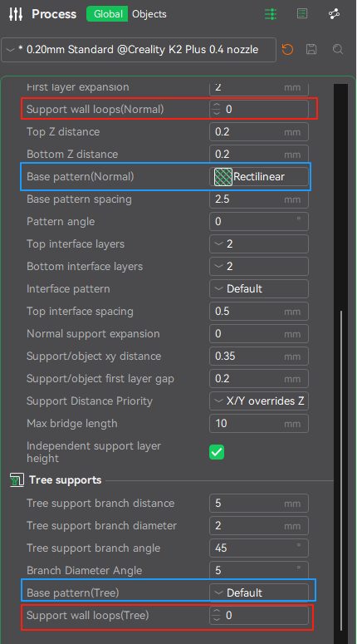Image resolution: width=357 pixels, height=644 pixels.
Task: Open Top interface layers dropdown
Action: tap(259, 244)
